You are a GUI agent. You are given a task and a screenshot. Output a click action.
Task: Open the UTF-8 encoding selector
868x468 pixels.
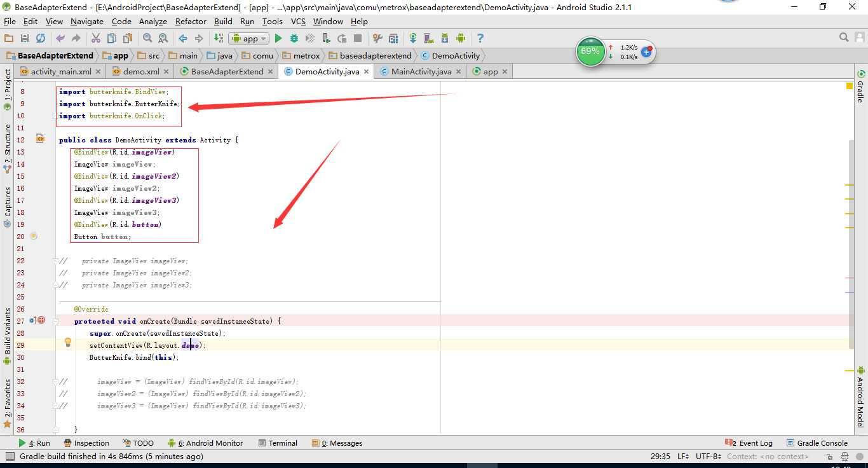pyautogui.click(x=709, y=457)
